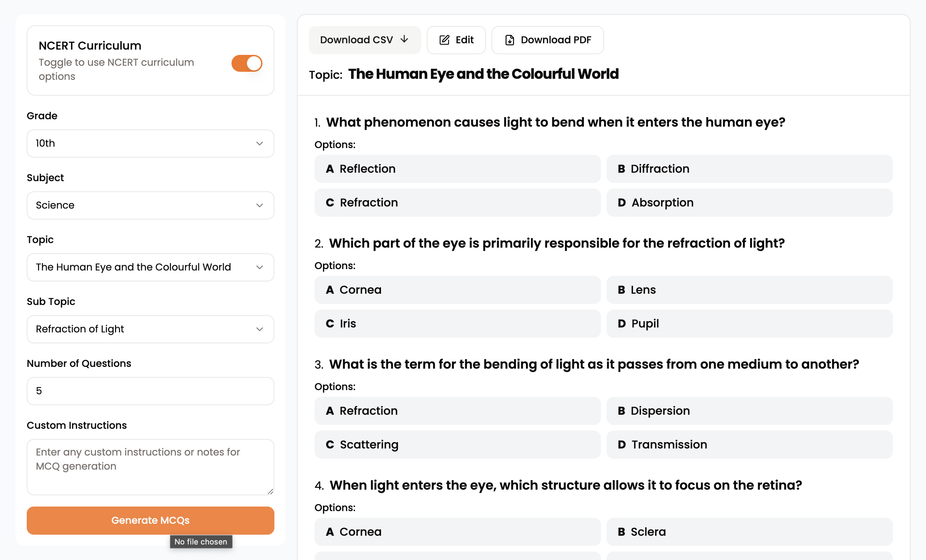926x560 pixels.
Task: Click the Generate MCQs button
Action: click(150, 520)
